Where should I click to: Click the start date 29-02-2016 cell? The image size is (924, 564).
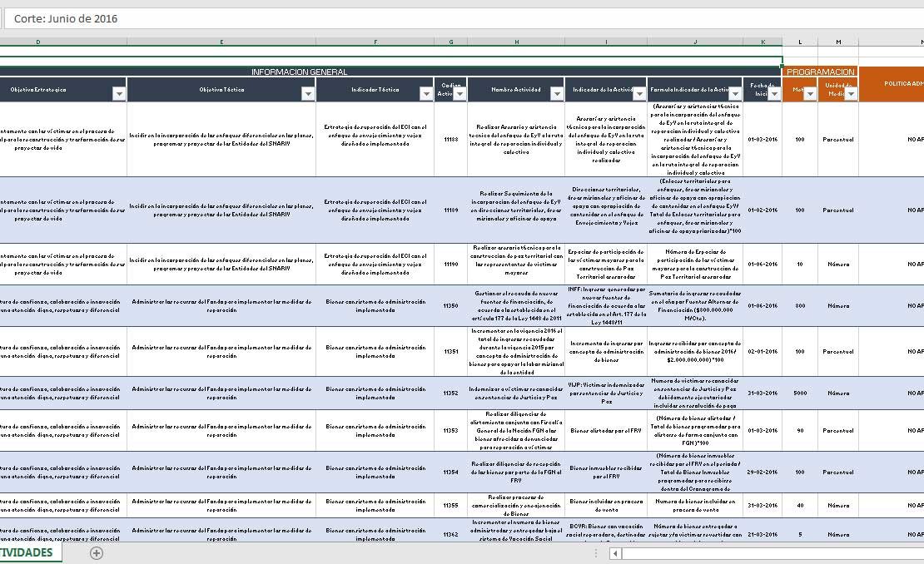(763, 472)
